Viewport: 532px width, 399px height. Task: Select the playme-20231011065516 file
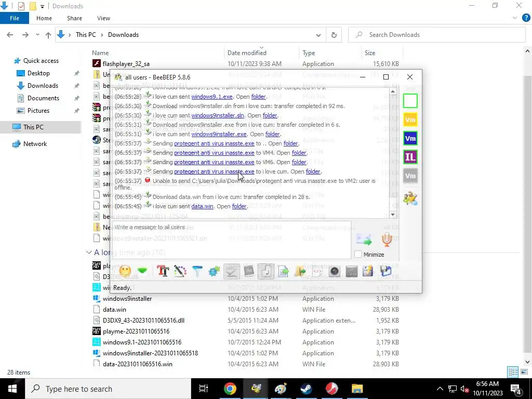pyautogui.click(x=136, y=331)
